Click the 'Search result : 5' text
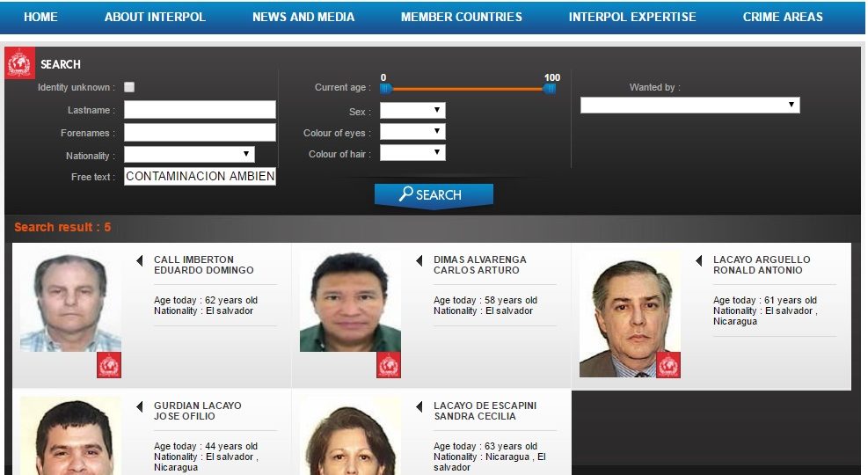Viewport: 868px width, 475px height. coord(62,227)
